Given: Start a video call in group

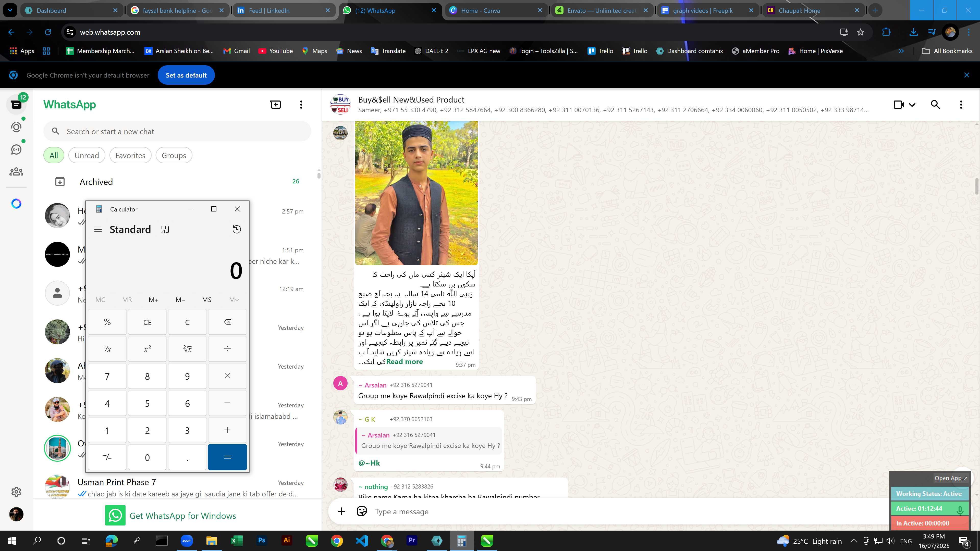Looking at the screenshot, I should 899,105.
